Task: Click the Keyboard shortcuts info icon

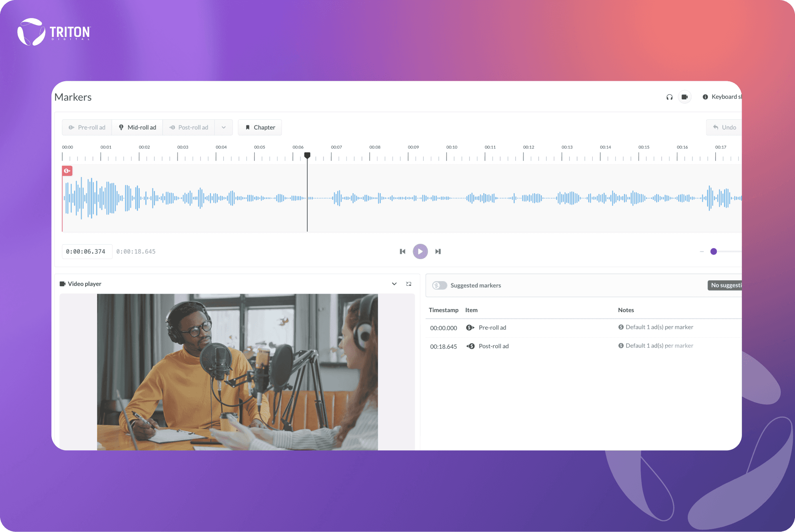Action: (x=705, y=97)
